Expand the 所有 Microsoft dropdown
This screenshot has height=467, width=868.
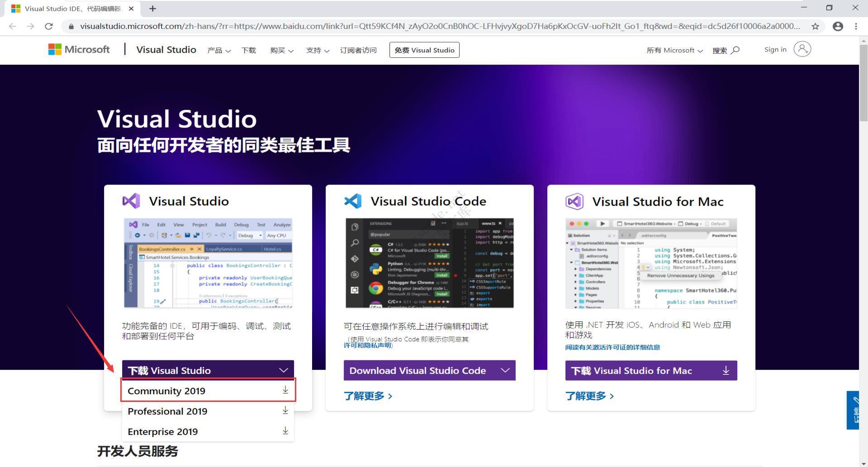(700, 50)
